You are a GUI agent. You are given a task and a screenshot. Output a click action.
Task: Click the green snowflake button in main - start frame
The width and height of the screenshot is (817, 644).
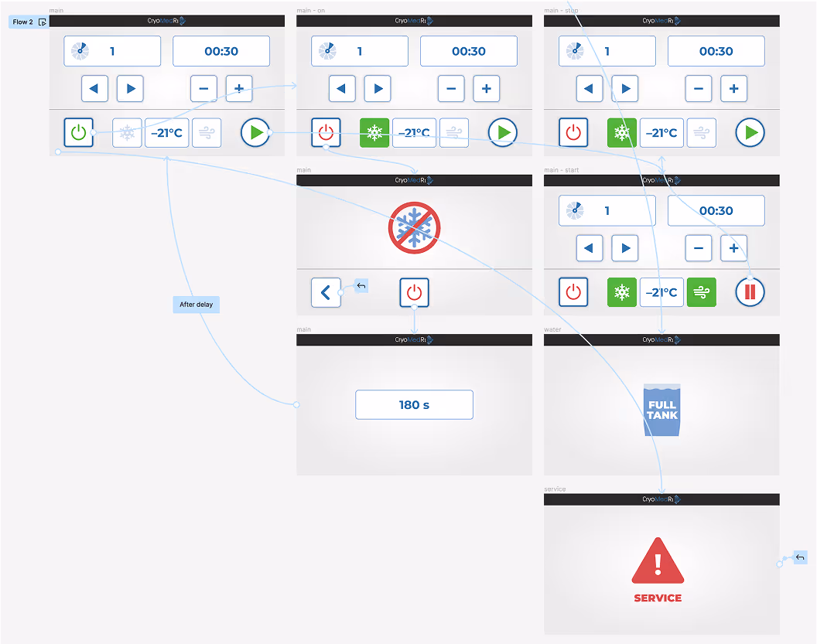[622, 292]
